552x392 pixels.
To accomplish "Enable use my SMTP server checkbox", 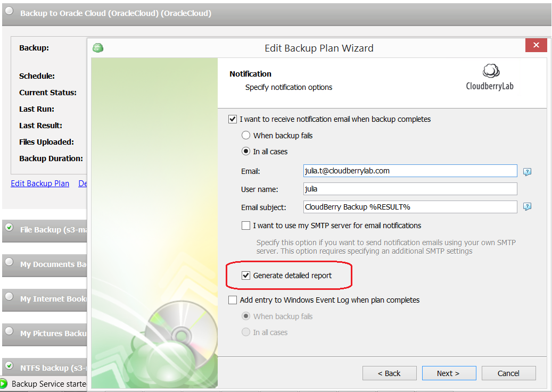I will (246, 226).
